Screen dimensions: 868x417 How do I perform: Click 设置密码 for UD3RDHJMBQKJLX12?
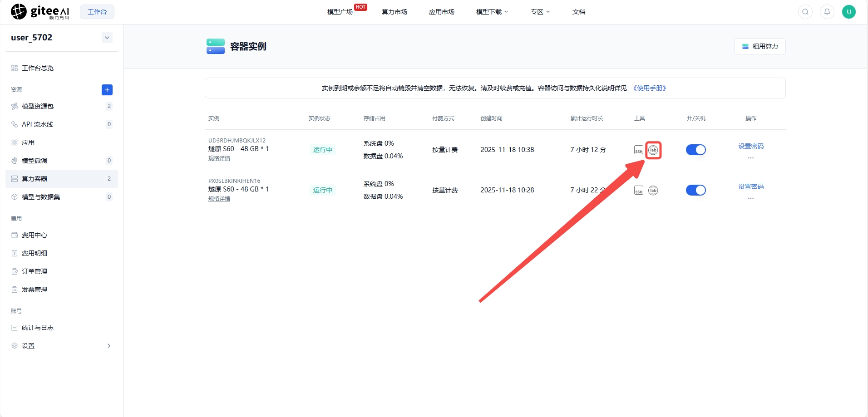(751, 146)
